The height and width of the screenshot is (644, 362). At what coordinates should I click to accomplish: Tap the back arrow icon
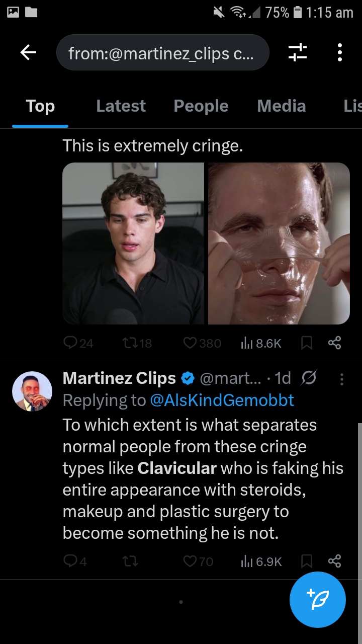28,52
